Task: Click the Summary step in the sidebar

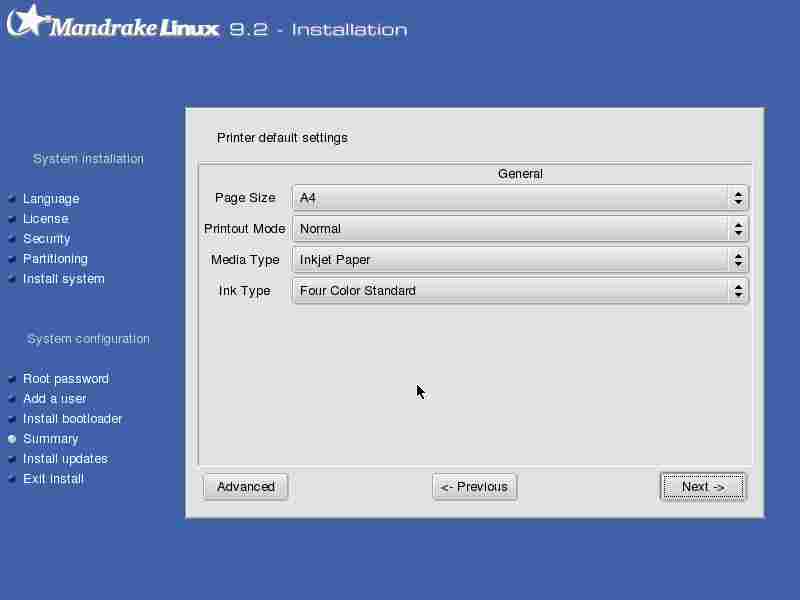Action: click(51, 439)
